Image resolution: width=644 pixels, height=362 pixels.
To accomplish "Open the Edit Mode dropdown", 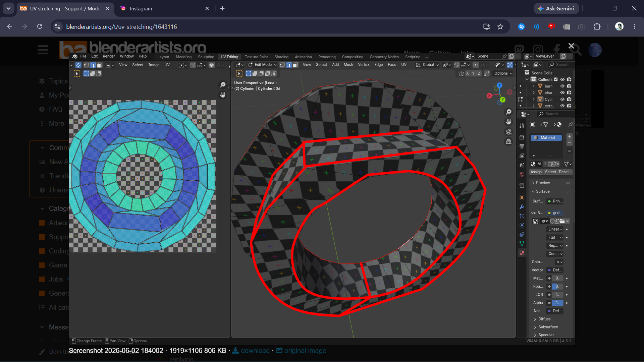I will click(262, 65).
